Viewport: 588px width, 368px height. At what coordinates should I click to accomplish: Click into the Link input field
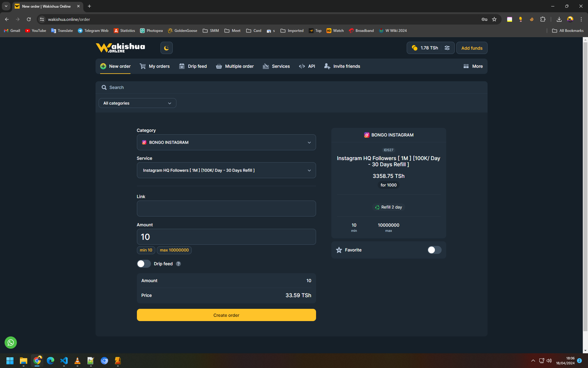(x=226, y=209)
